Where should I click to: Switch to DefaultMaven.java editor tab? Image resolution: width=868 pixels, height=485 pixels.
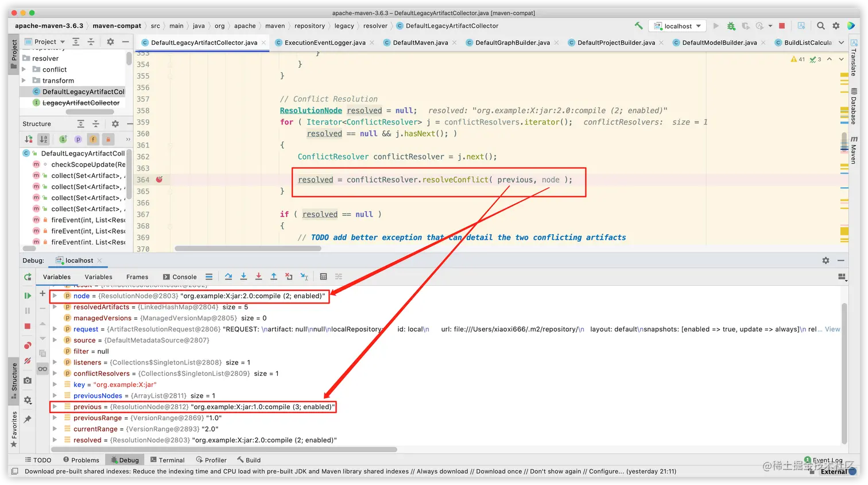coord(420,42)
